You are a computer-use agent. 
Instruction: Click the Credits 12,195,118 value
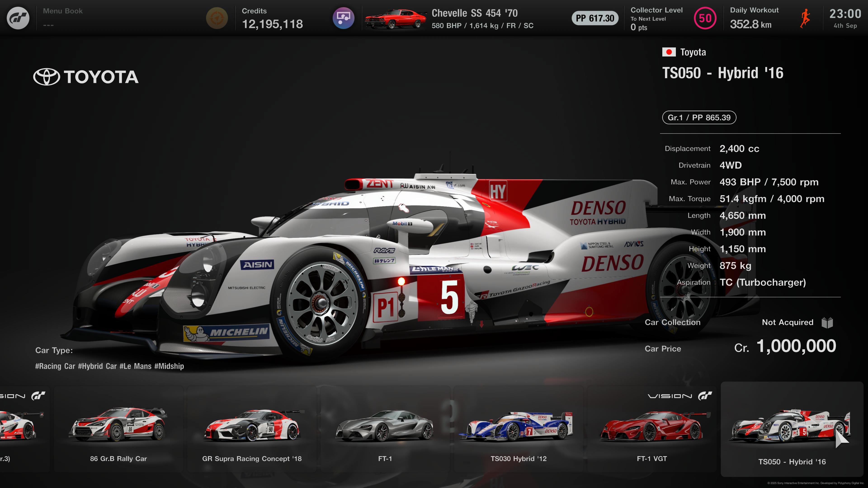(x=272, y=24)
